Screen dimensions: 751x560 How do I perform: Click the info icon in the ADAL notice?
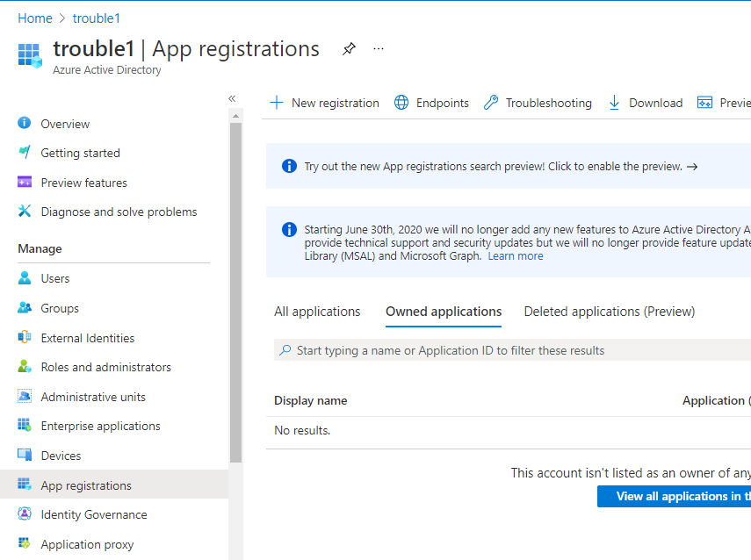pos(289,229)
